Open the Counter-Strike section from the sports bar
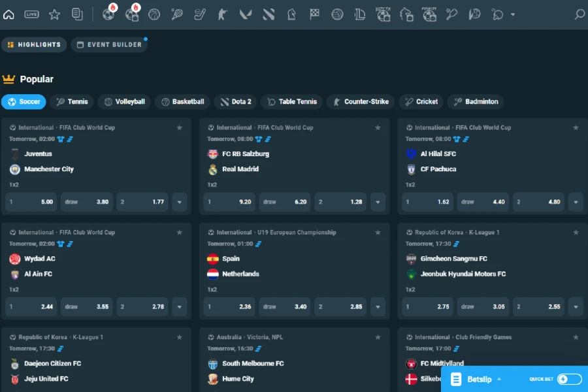The height and width of the screenshot is (392, 588). pos(222,14)
